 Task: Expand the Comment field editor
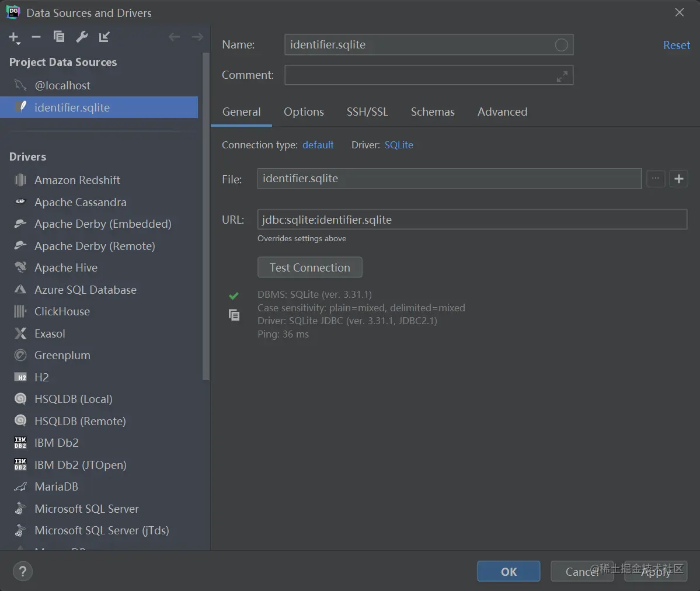pyautogui.click(x=562, y=77)
